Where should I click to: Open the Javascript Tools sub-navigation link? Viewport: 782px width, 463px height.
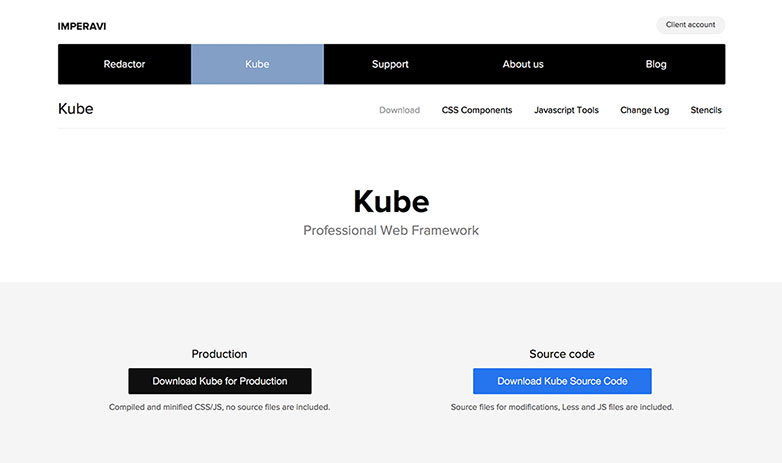[x=566, y=110]
